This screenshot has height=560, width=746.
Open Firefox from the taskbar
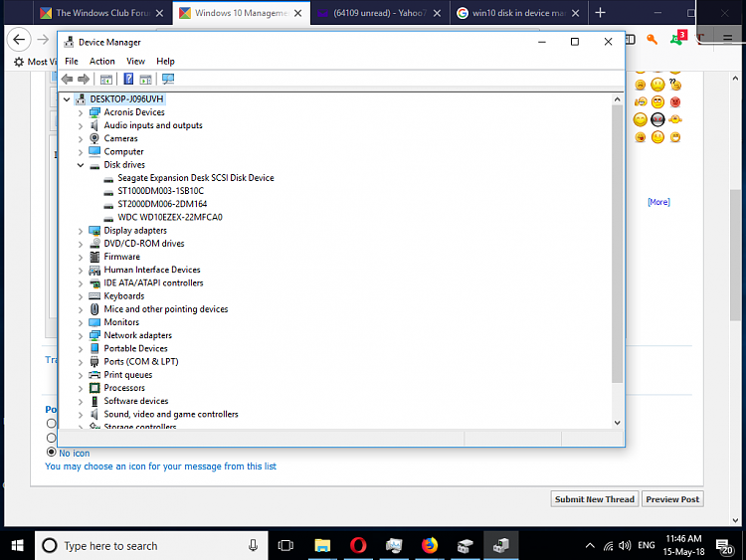tap(429, 546)
